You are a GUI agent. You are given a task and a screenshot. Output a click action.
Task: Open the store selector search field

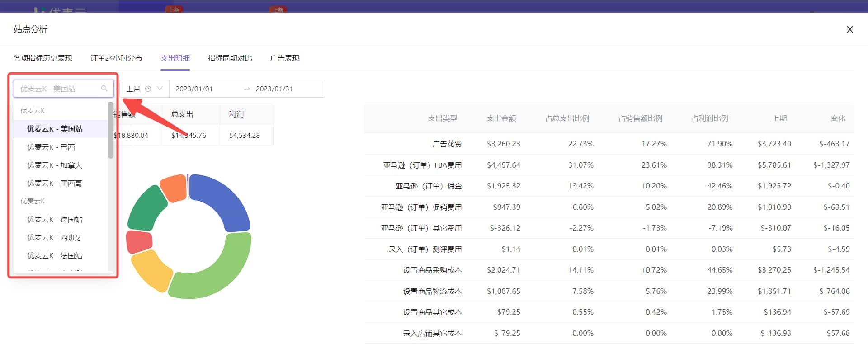64,89
